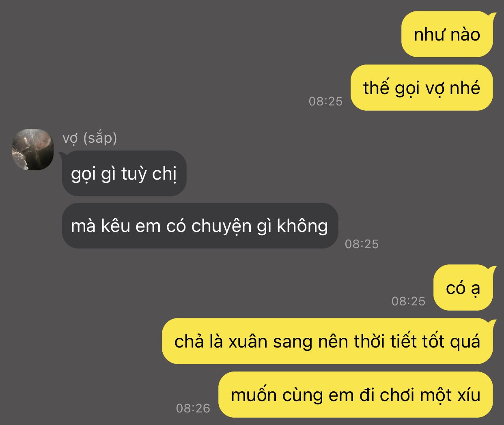Select the gray bubble gọi gì tuỳ chị
504x425 pixels.
[x=124, y=174]
